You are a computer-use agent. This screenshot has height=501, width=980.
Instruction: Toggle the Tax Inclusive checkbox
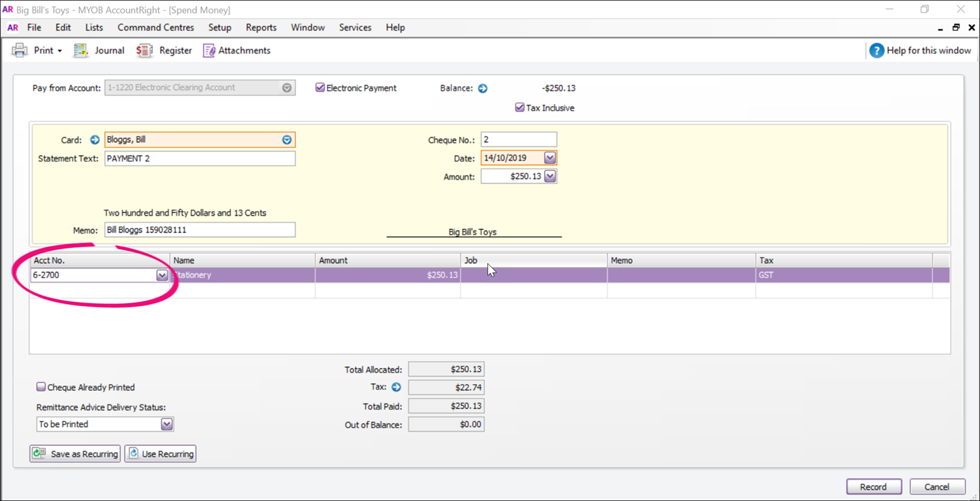(x=519, y=108)
